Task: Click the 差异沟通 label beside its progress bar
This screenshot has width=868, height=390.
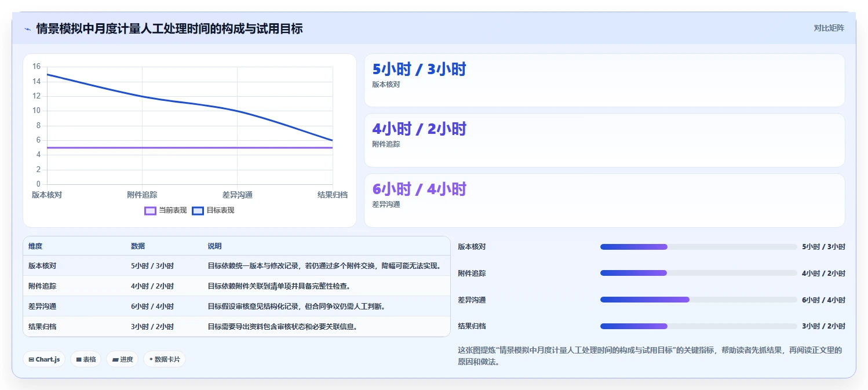Action: pos(472,300)
